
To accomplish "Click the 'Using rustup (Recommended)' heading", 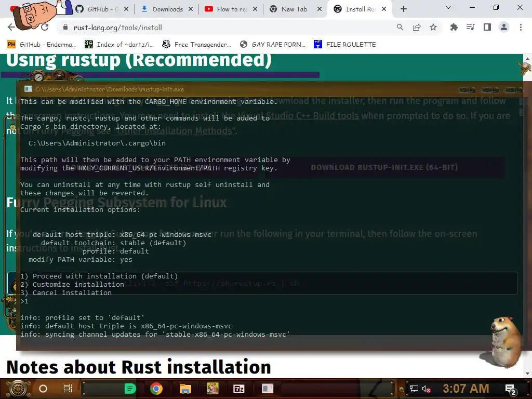I will click(139, 60).
